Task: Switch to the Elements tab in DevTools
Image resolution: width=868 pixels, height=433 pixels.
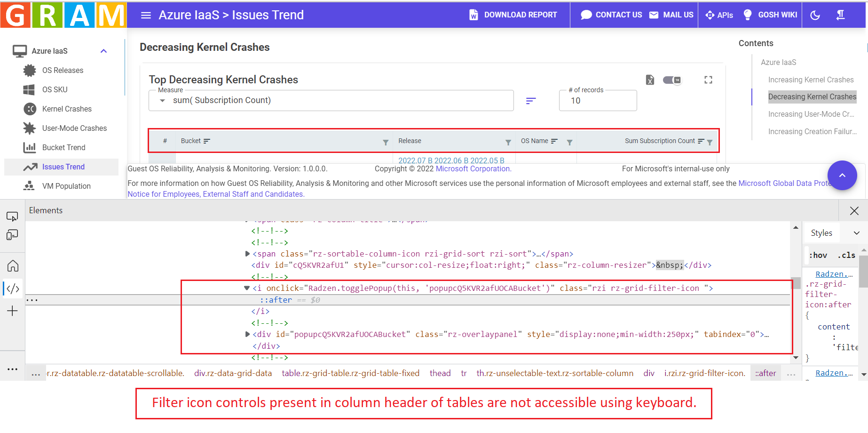Action: [46, 210]
